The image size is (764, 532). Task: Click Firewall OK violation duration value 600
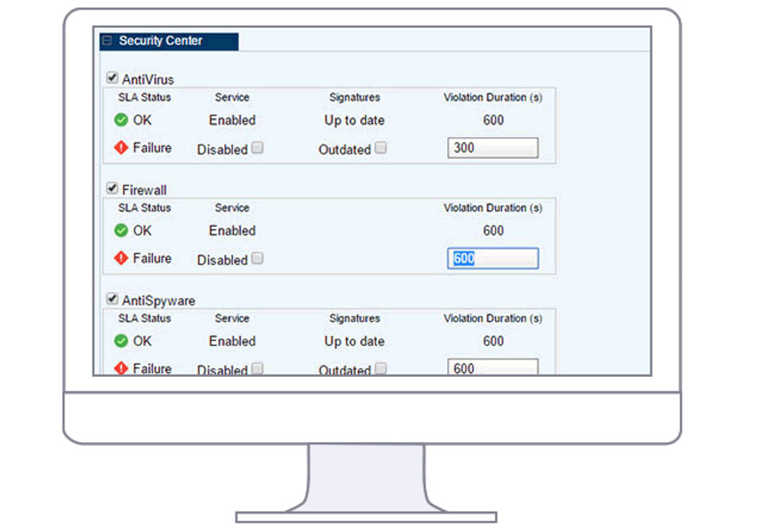pyautogui.click(x=493, y=231)
